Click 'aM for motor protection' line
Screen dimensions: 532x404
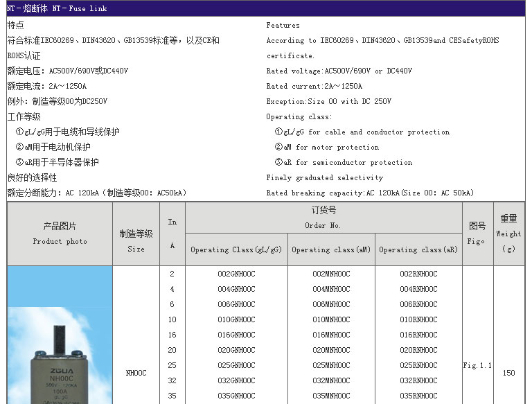[x=327, y=148]
